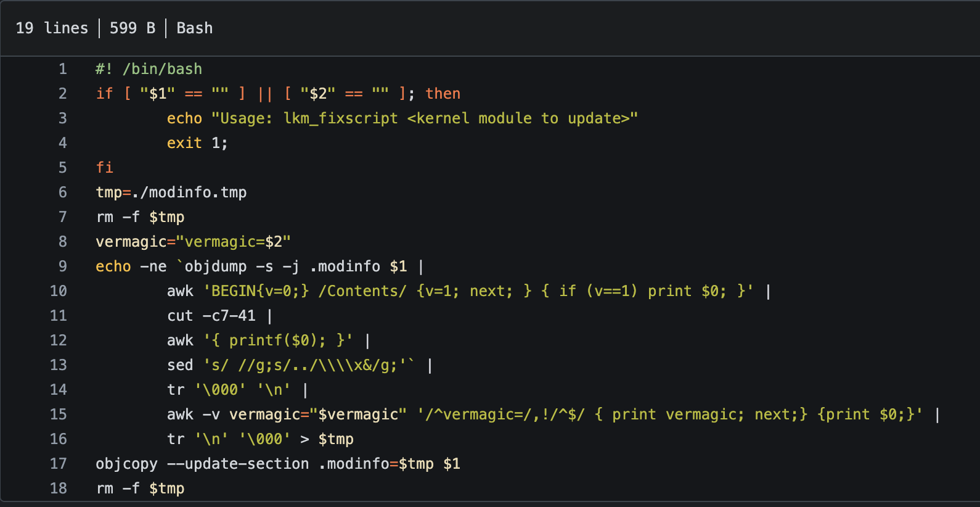Click line number 4
The image size is (980, 507).
63,143
